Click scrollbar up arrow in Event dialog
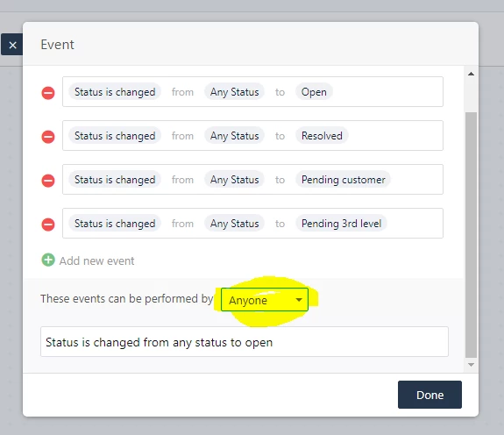The width and height of the screenshot is (504, 435). [x=471, y=74]
